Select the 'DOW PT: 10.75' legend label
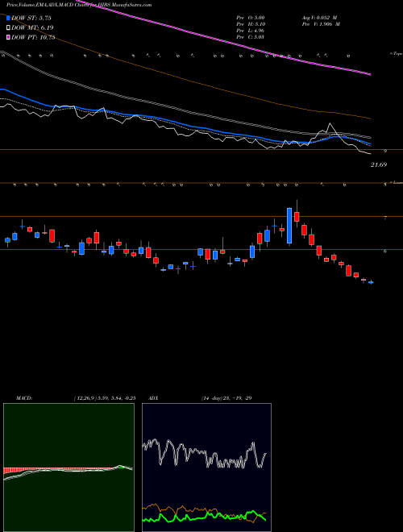 pyautogui.click(x=33, y=37)
